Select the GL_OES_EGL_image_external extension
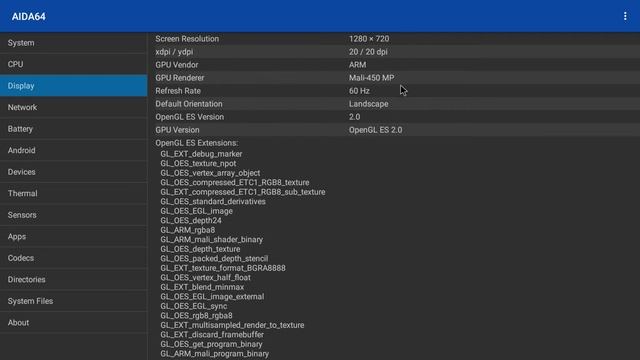This screenshot has width=640, height=360. point(212,297)
